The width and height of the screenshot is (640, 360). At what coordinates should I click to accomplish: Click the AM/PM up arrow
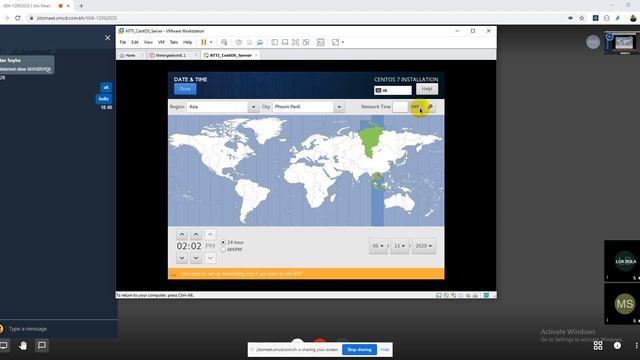210,234
